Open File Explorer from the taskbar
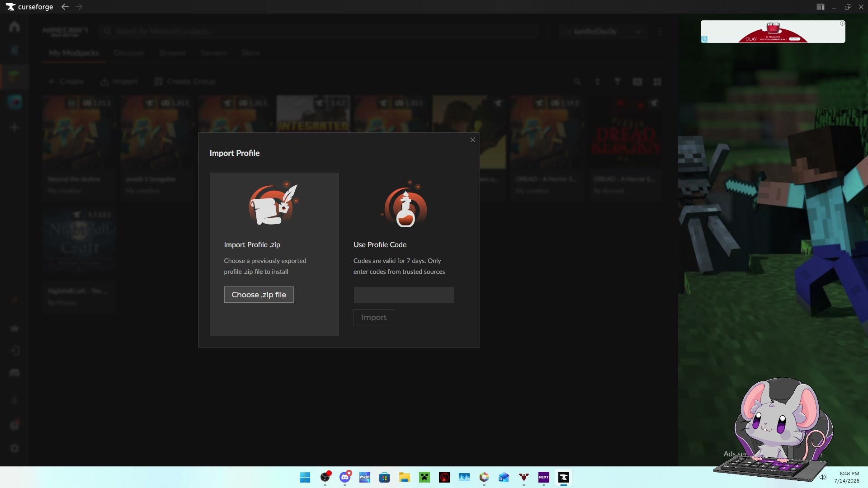Viewport: 868px width, 488px height. 405,478
